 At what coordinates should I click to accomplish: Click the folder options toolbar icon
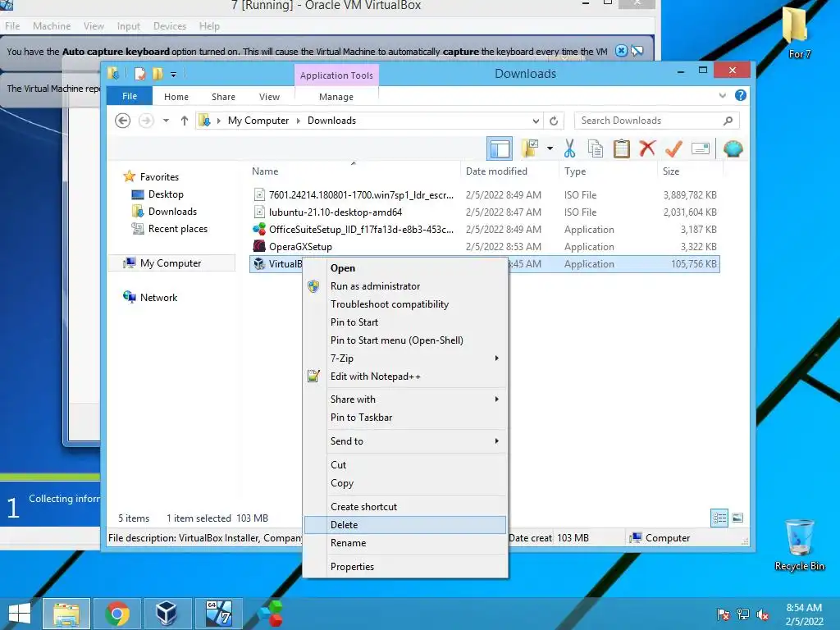[530, 149]
